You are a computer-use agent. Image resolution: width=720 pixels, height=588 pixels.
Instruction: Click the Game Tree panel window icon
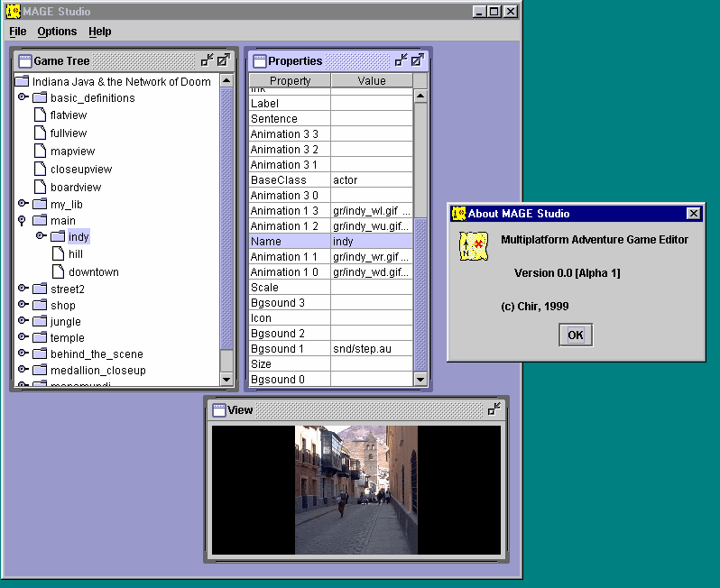(24, 60)
